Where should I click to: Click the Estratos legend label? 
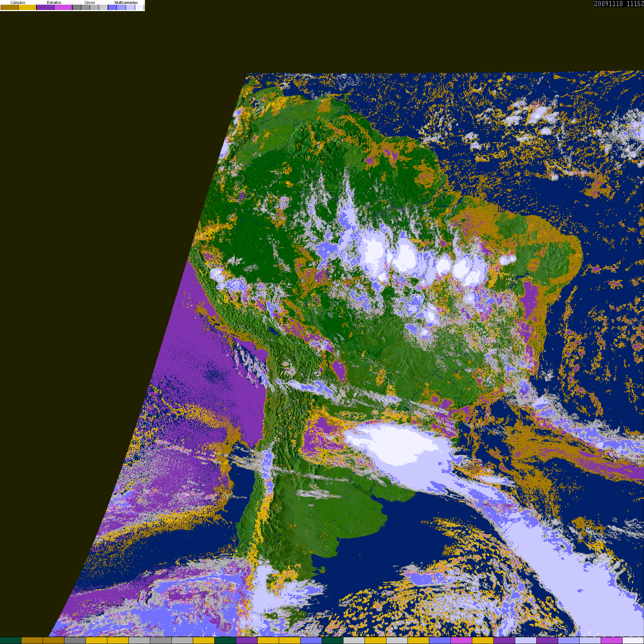click(54, 3)
